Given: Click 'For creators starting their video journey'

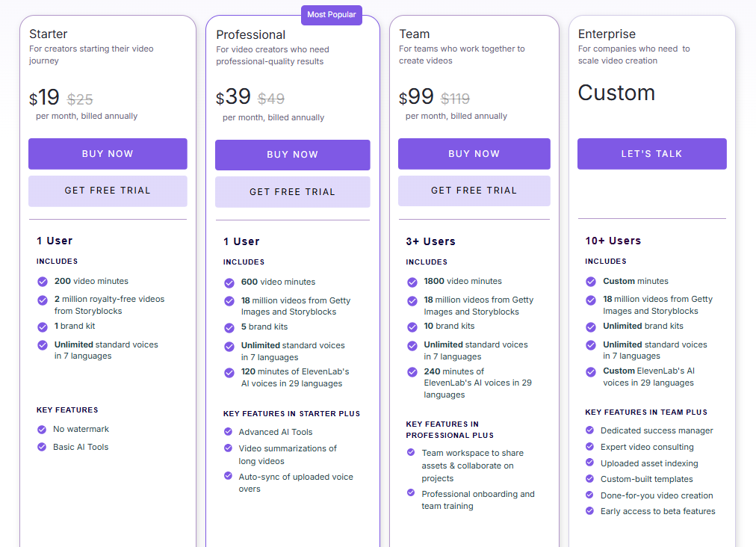Looking at the screenshot, I should coord(91,55).
